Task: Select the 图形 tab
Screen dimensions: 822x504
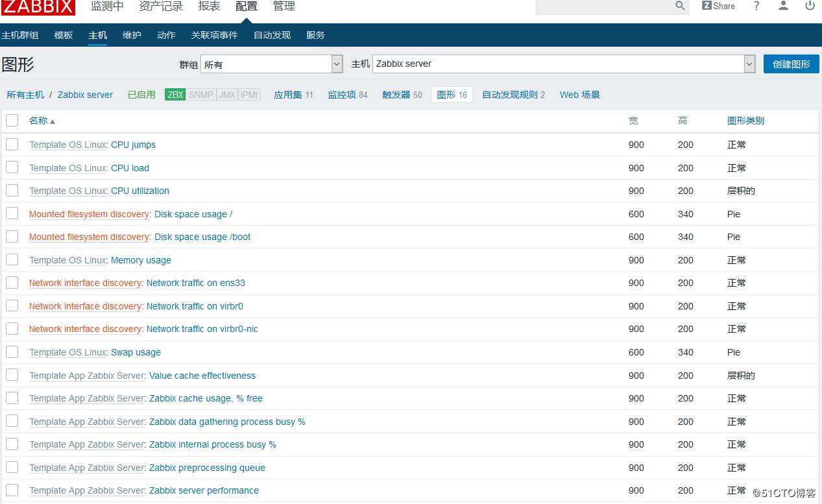Action: (452, 95)
